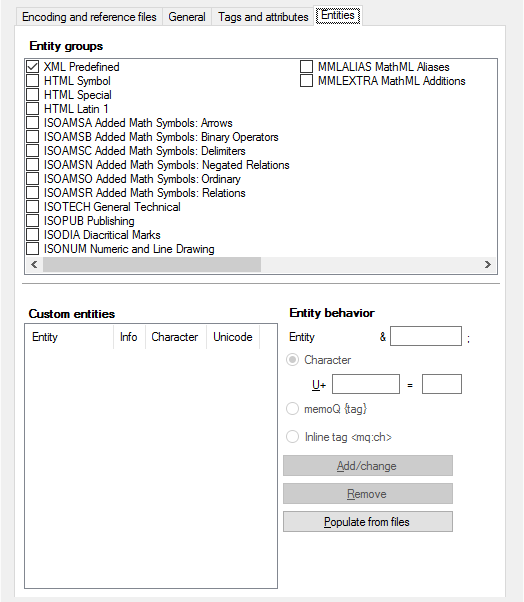Check ISOAMSR Added Math Symbols: Relations
The height and width of the screenshot is (602, 524).
tap(33, 193)
